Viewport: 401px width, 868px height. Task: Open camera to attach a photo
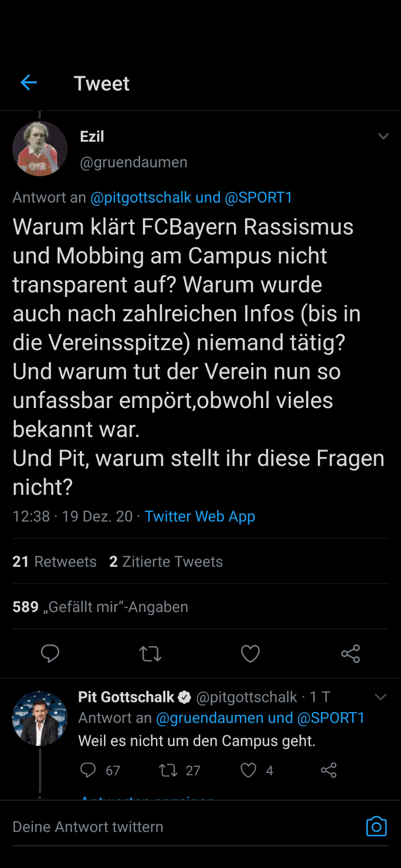(376, 827)
